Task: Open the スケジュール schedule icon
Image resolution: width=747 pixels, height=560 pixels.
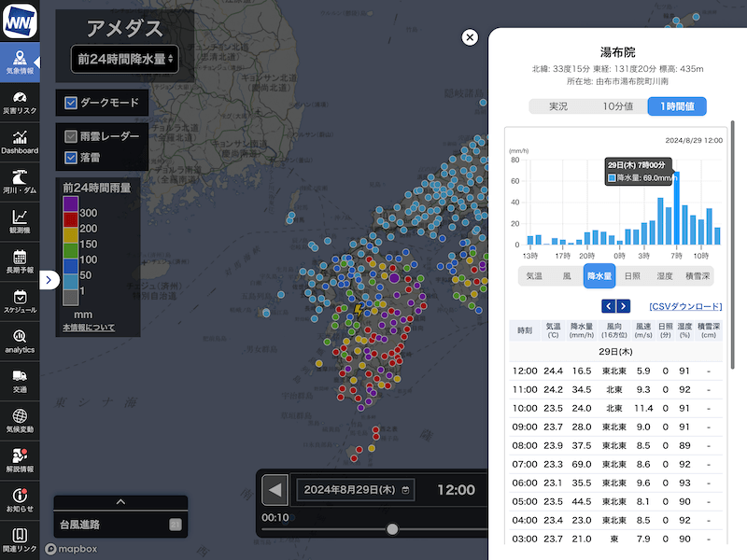Action: tap(20, 301)
